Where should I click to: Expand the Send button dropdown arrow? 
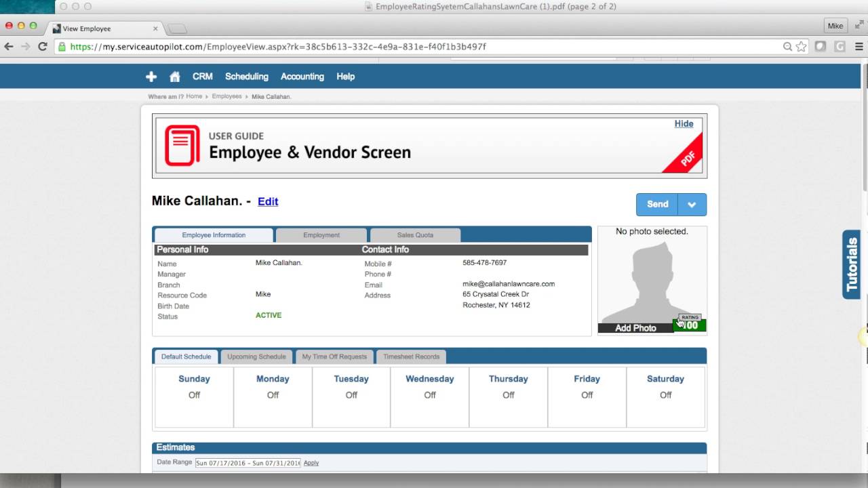coord(692,205)
